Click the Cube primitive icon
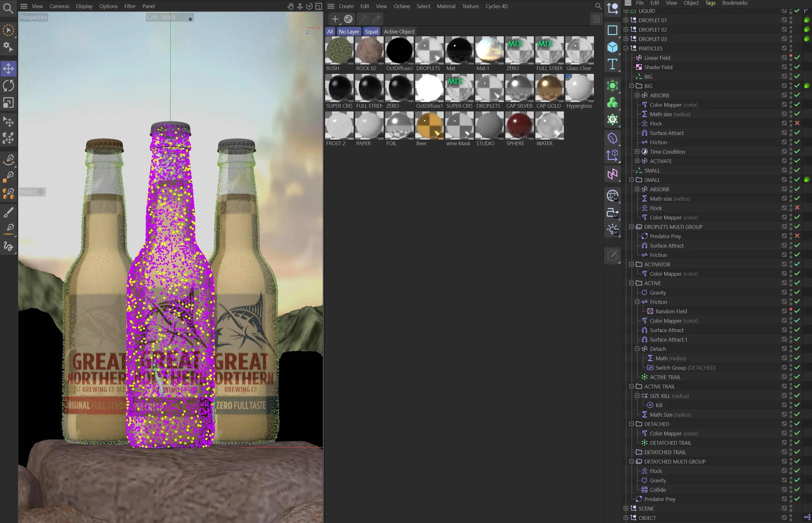Image resolution: width=812 pixels, height=523 pixels. [612, 47]
